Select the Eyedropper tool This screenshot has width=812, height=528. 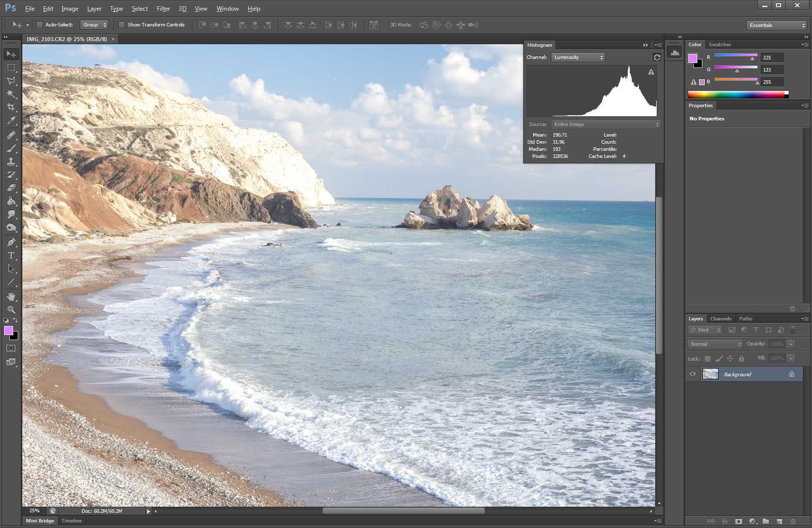coord(11,121)
